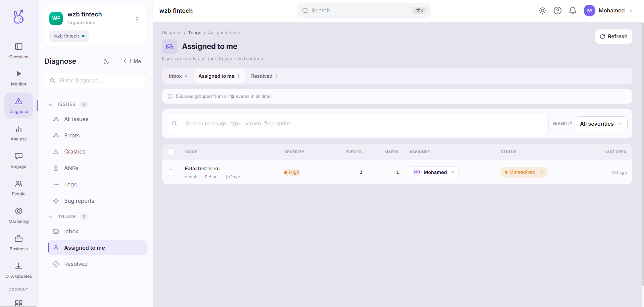The width and height of the screenshot is (644, 307).
Task: Click the issue search message field
Action: pos(358,124)
